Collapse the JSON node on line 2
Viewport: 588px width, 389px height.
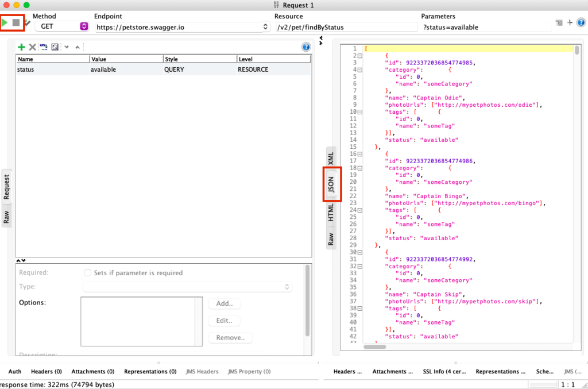point(360,56)
